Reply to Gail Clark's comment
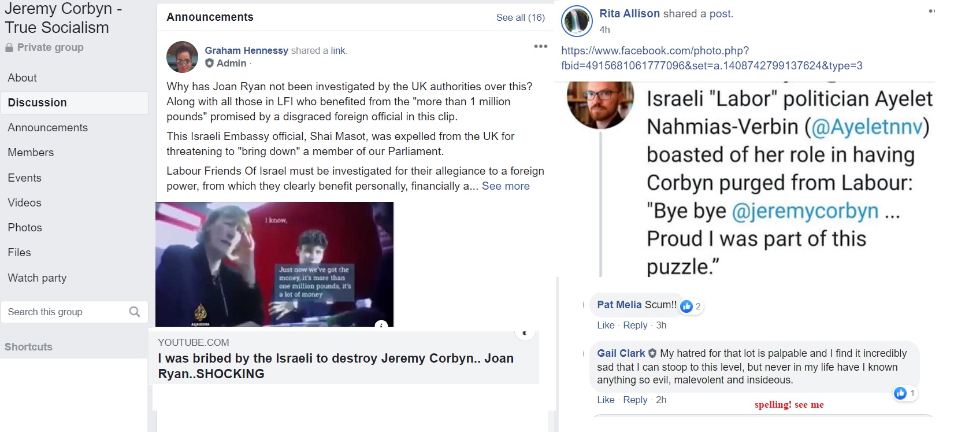The height and width of the screenshot is (432, 980). point(635,400)
